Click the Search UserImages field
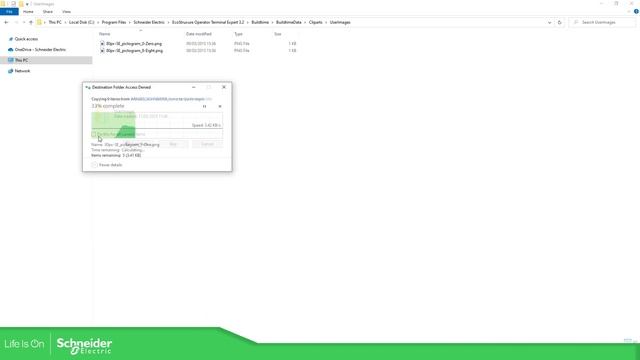 point(602,22)
